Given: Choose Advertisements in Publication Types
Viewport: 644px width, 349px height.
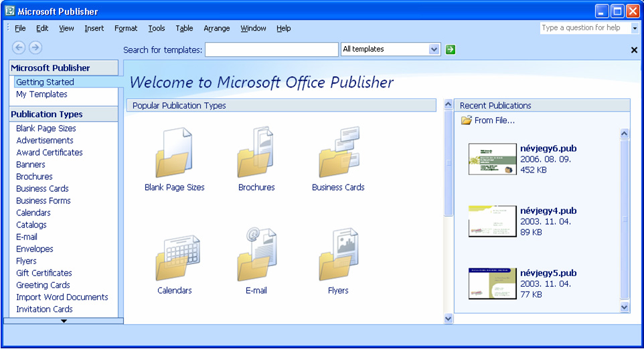Looking at the screenshot, I should 45,140.
